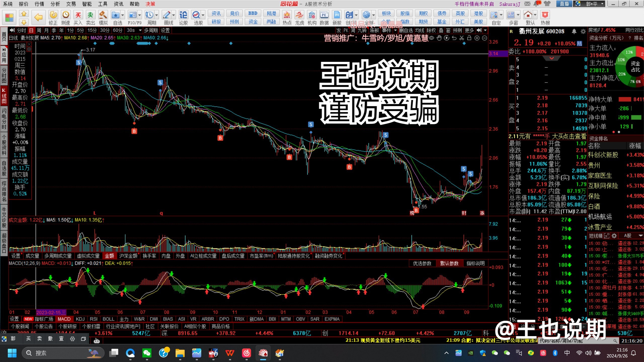
Task: Open the 同行对比 link
Action: 634,30
